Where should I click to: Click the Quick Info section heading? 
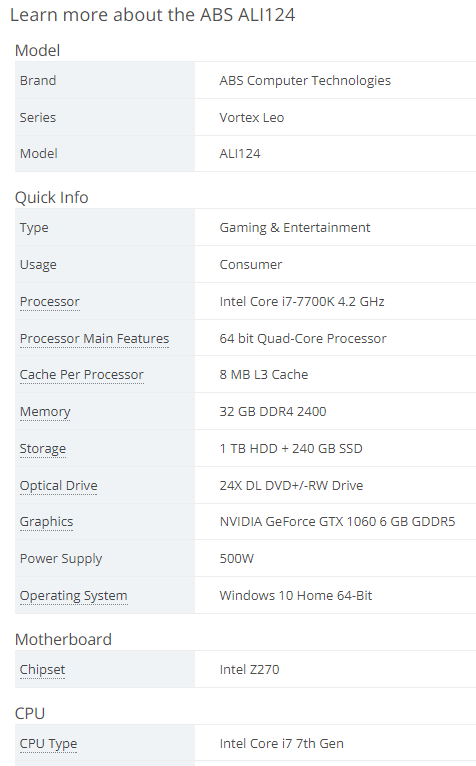click(x=51, y=197)
